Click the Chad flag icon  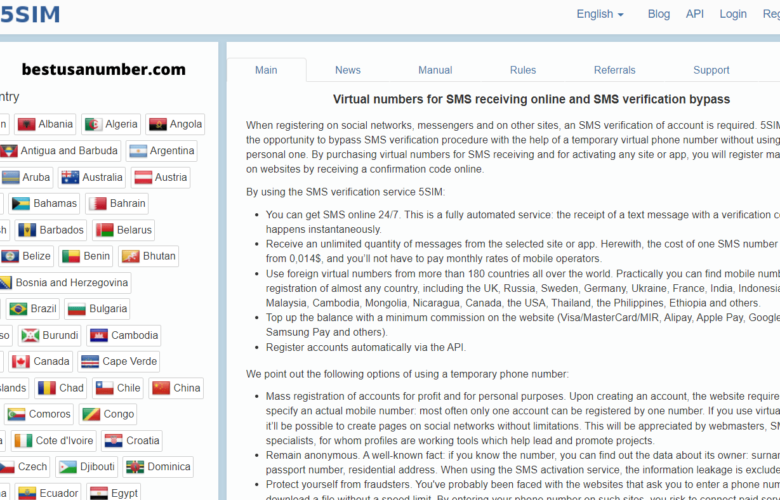click(x=47, y=388)
